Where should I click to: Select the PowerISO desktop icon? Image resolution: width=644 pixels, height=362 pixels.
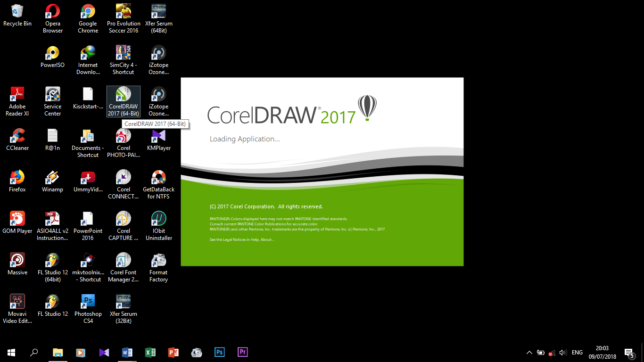point(53,57)
